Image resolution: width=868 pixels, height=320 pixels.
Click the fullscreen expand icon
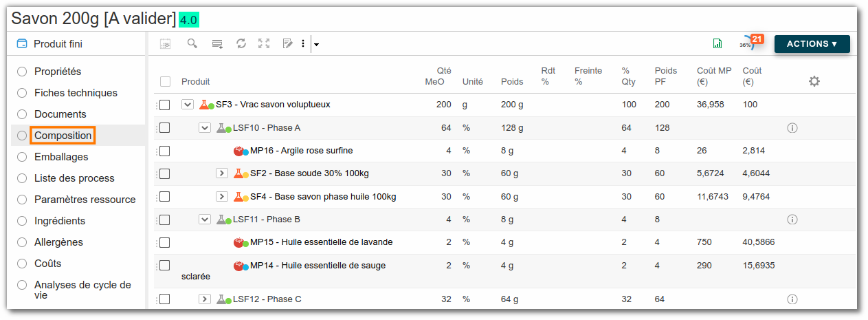point(264,43)
